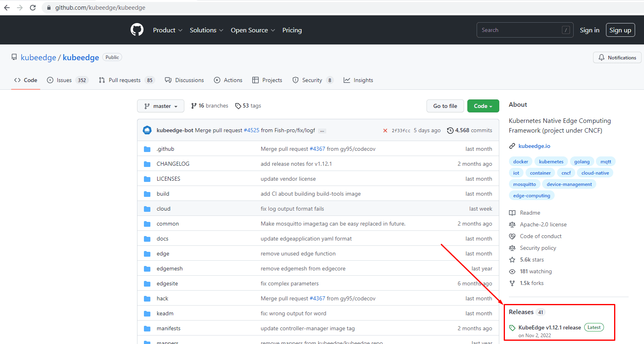Click the eye icon next to 181 watching
644x344 pixels.
[512, 272]
